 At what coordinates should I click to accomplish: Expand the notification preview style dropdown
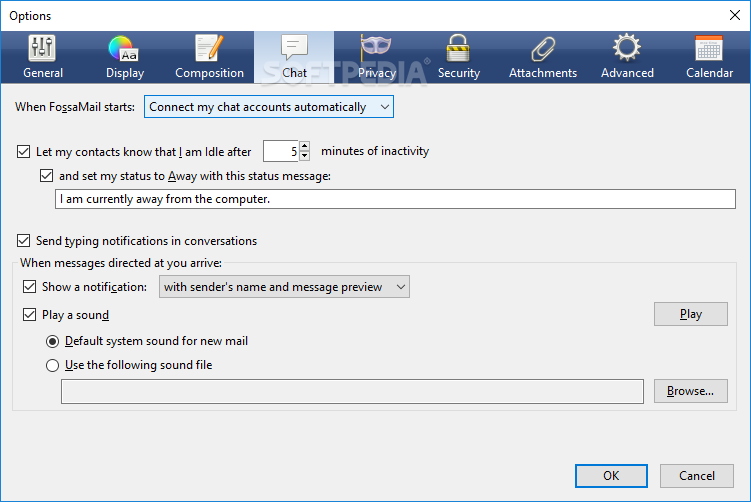coord(284,287)
